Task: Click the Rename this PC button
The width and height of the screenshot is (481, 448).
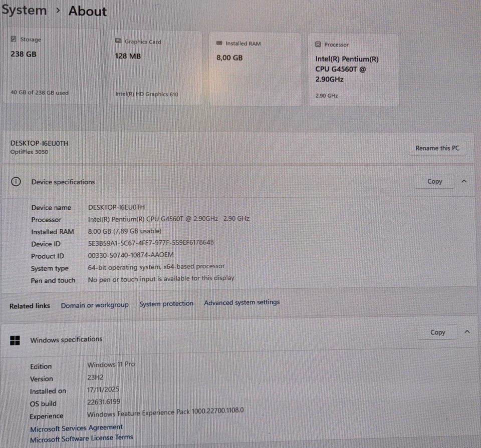Action: pyautogui.click(x=437, y=148)
